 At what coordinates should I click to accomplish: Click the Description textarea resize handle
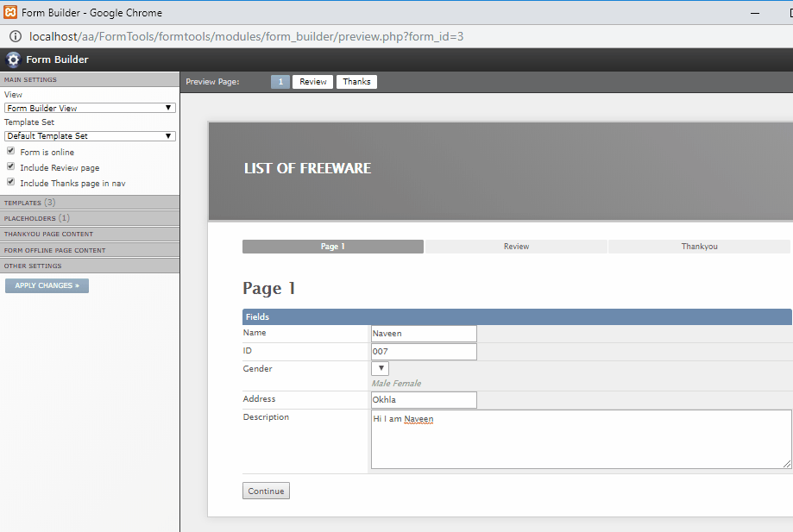coord(787,464)
